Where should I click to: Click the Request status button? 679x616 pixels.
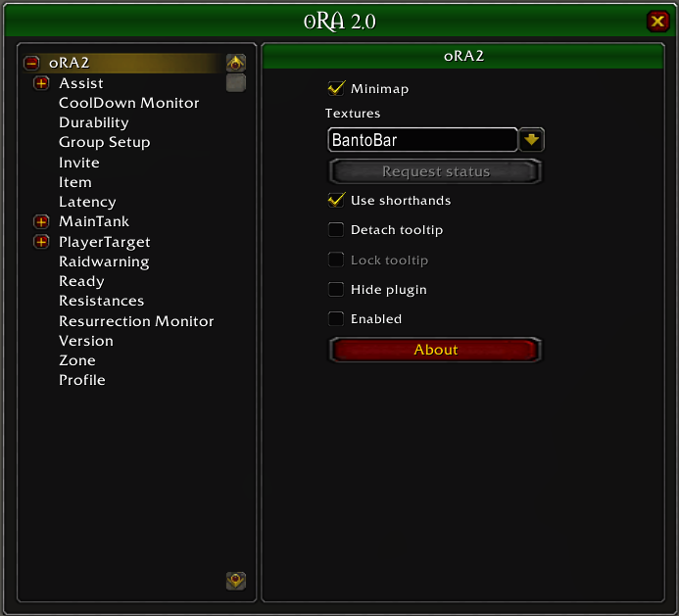(435, 171)
